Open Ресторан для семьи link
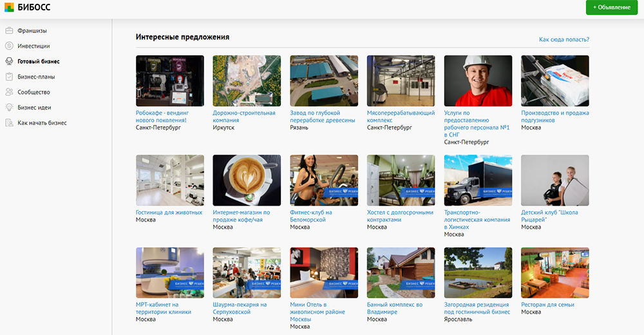 pos(547,305)
